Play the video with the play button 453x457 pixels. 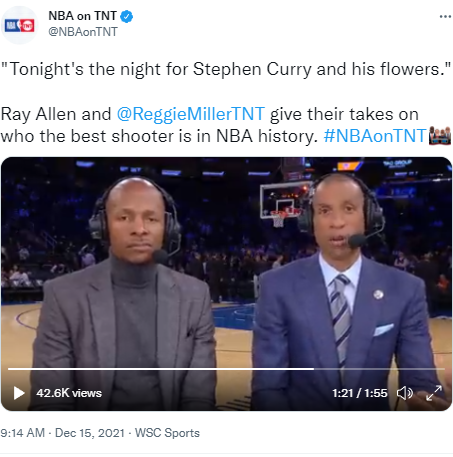point(19,393)
